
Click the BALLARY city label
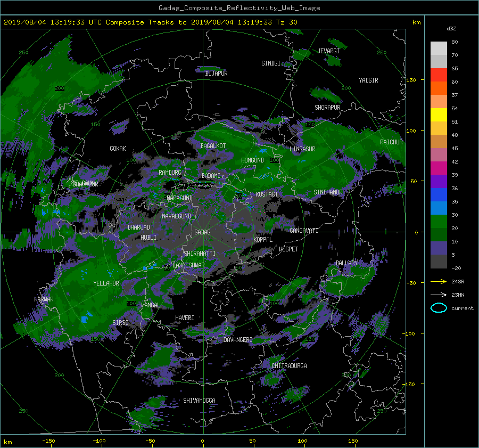[x=346, y=263]
